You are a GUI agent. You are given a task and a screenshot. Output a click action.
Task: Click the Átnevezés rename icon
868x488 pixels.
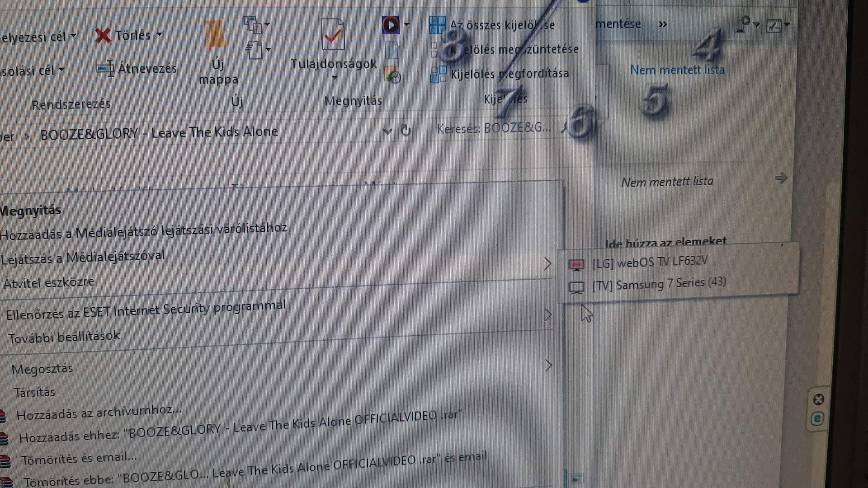point(105,69)
